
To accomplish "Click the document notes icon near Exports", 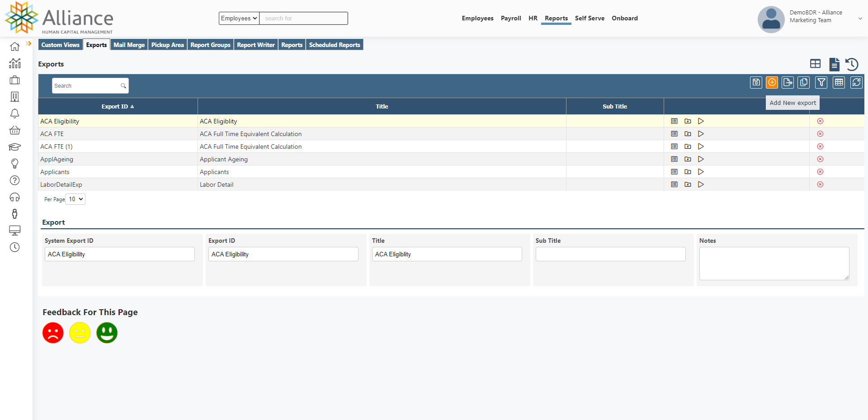I will pos(835,64).
